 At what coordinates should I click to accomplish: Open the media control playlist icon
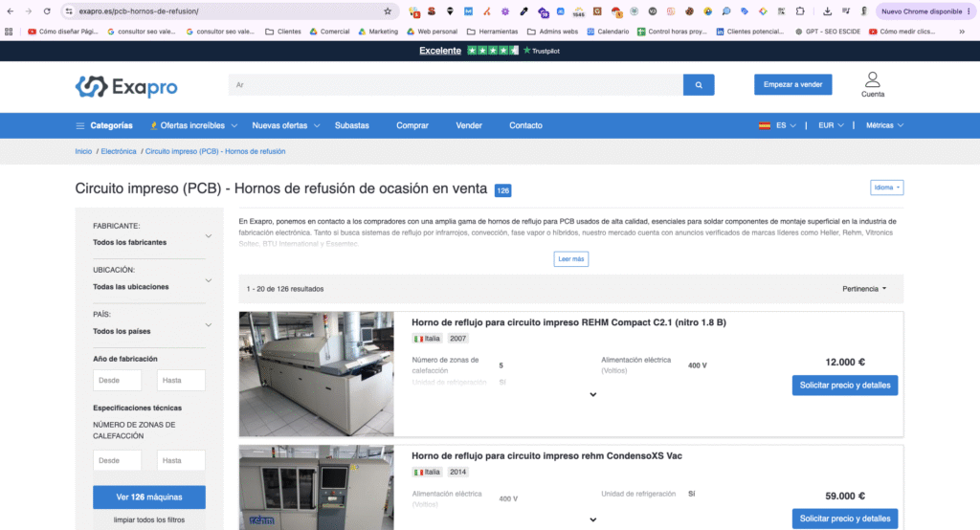[x=846, y=11]
